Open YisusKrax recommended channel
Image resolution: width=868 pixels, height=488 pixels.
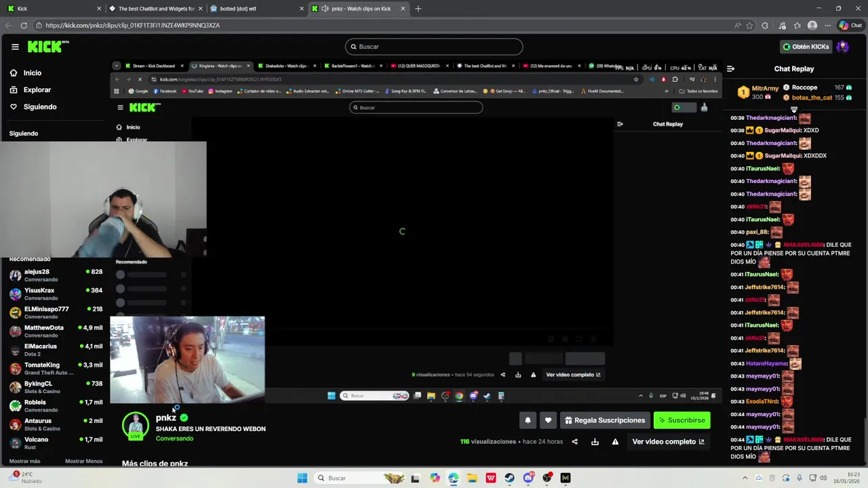pyautogui.click(x=56, y=293)
